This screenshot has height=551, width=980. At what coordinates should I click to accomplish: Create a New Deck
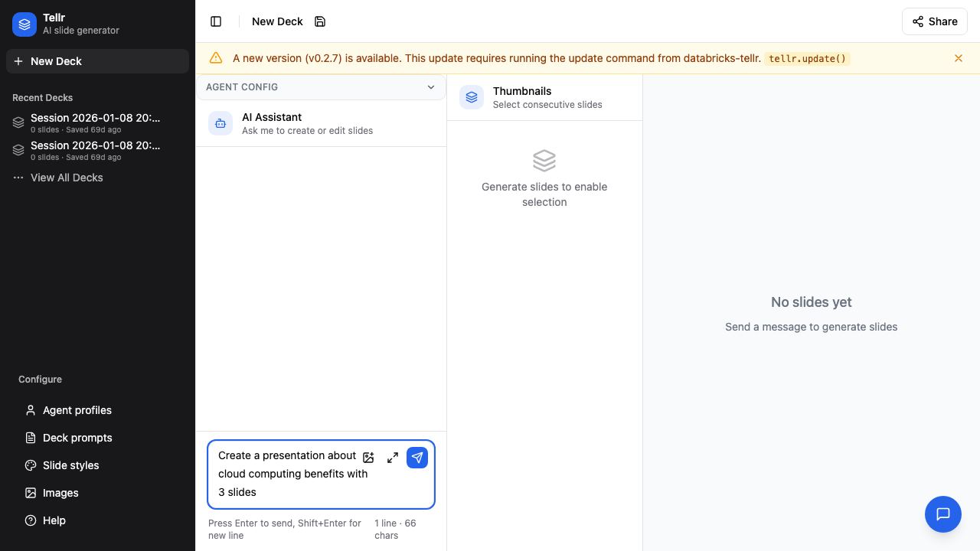pyautogui.click(x=97, y=61)
